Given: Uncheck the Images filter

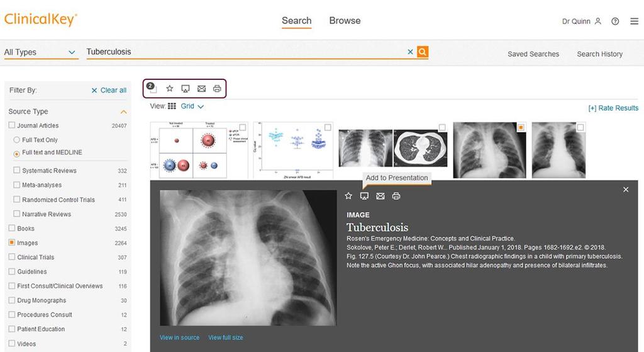Looking at the screenshot, I should (x=12, y=242).
